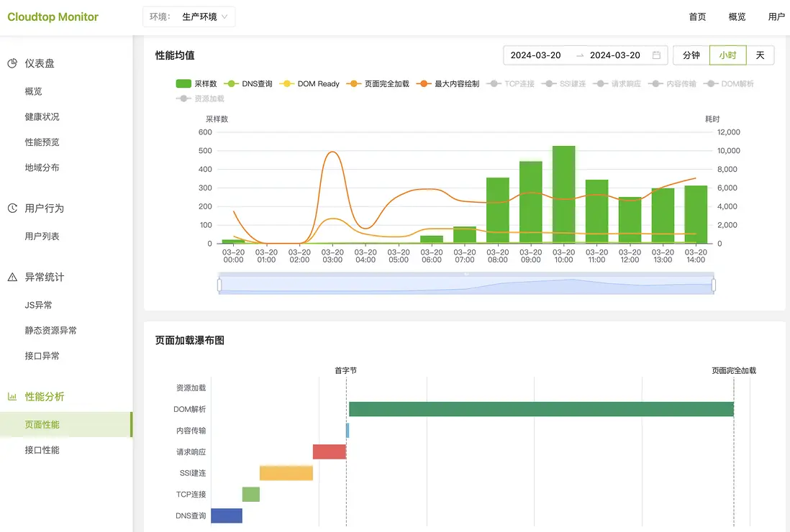Click the performance analysis bar-chart icon
Viewport: 790px width, 532px height.
12,397
